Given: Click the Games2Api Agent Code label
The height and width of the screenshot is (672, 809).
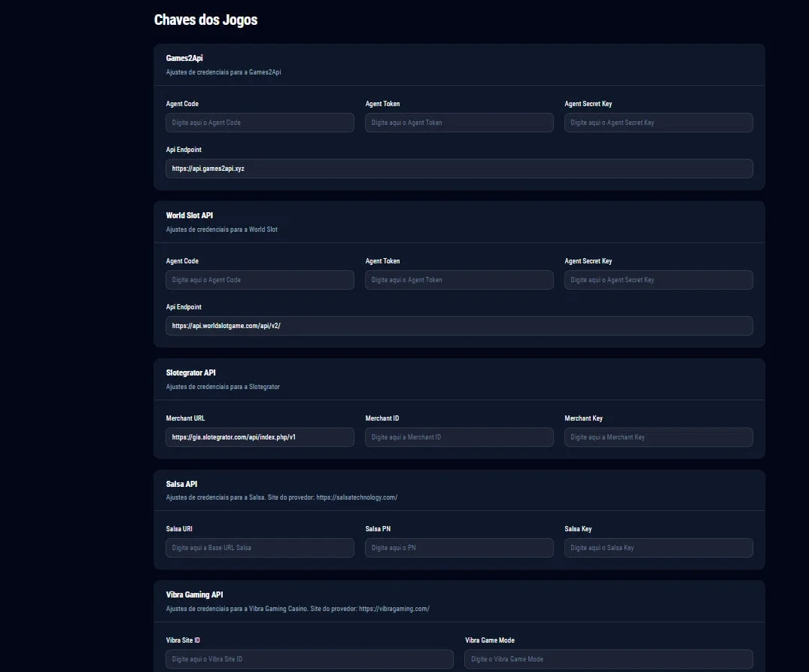Looking at the screenshot, I should click(x=182, y=104).
